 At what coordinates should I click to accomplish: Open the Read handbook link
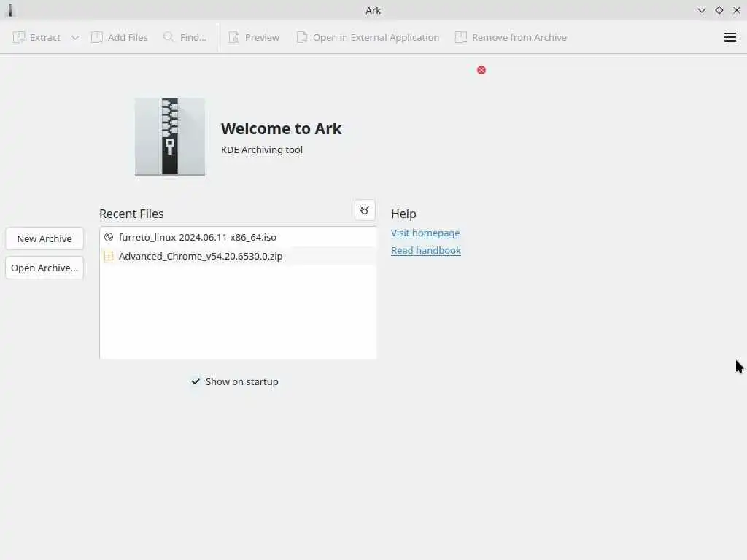point(425,251)
